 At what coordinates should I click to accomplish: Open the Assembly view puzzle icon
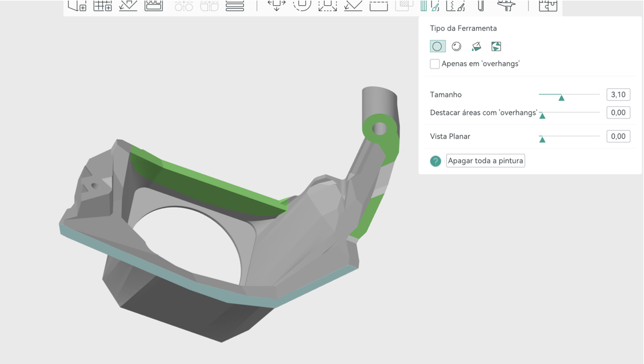pyautogui.click(x=548, y=6)
